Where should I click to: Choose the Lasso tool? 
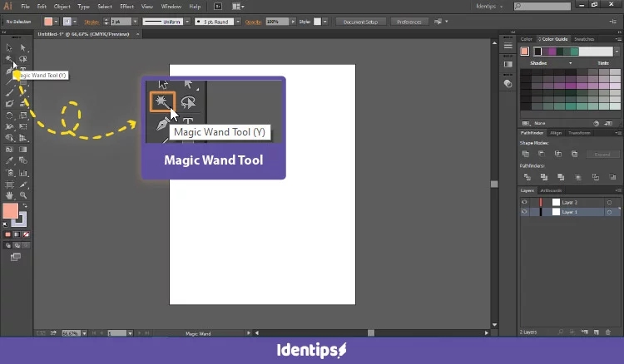[x=23, y=59]
